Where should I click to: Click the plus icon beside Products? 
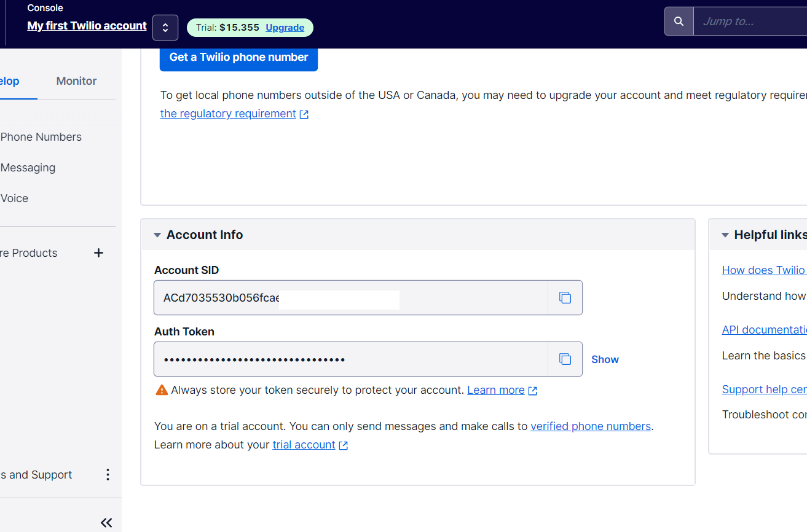pyautogui.click(x=98, y=253)
